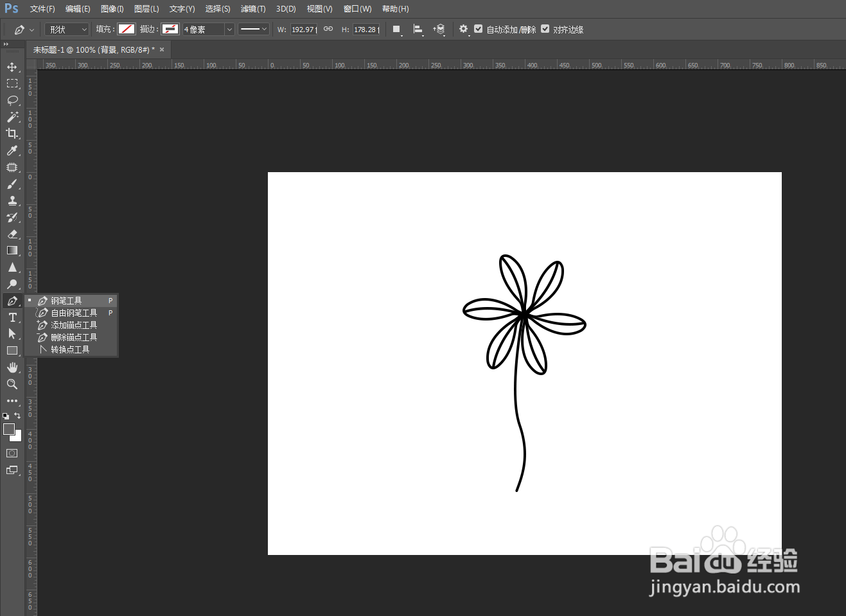
Task: Choose 添加锚点工具 from flyout
Action: click(x=72, y=325)
